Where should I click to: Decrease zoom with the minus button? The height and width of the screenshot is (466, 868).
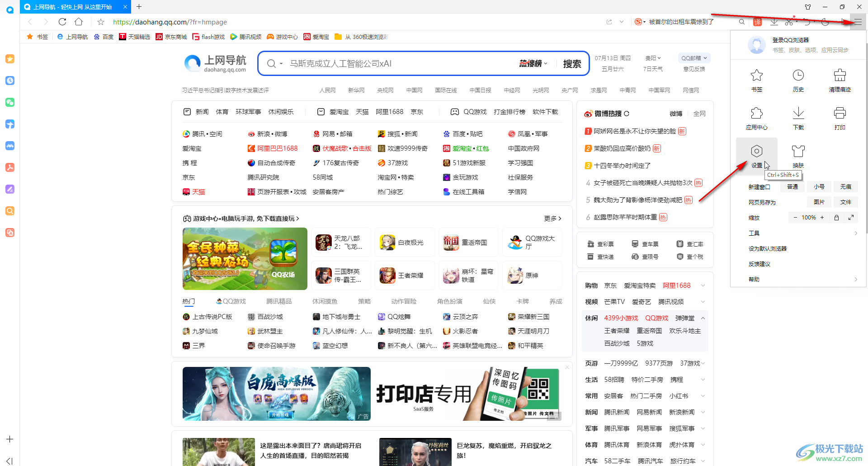(796, 218)
